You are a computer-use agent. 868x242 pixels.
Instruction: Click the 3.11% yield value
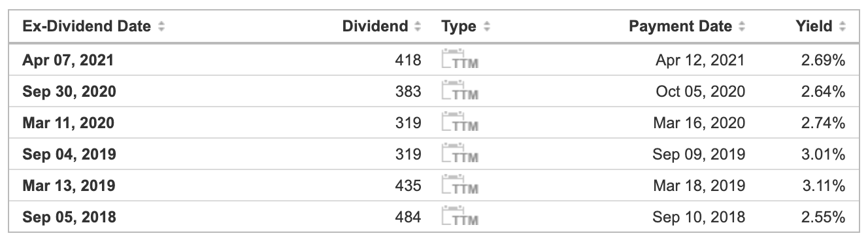(x=824, y=186)
